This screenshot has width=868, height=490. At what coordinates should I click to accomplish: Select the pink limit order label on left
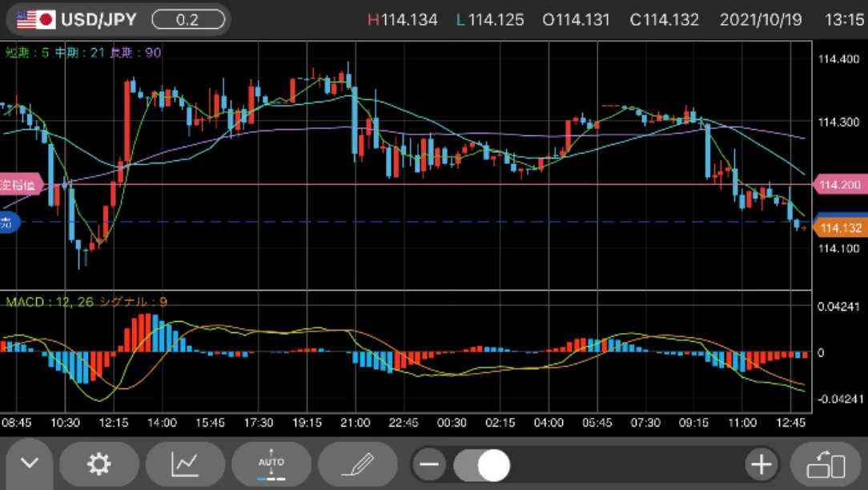pos(19,185)
